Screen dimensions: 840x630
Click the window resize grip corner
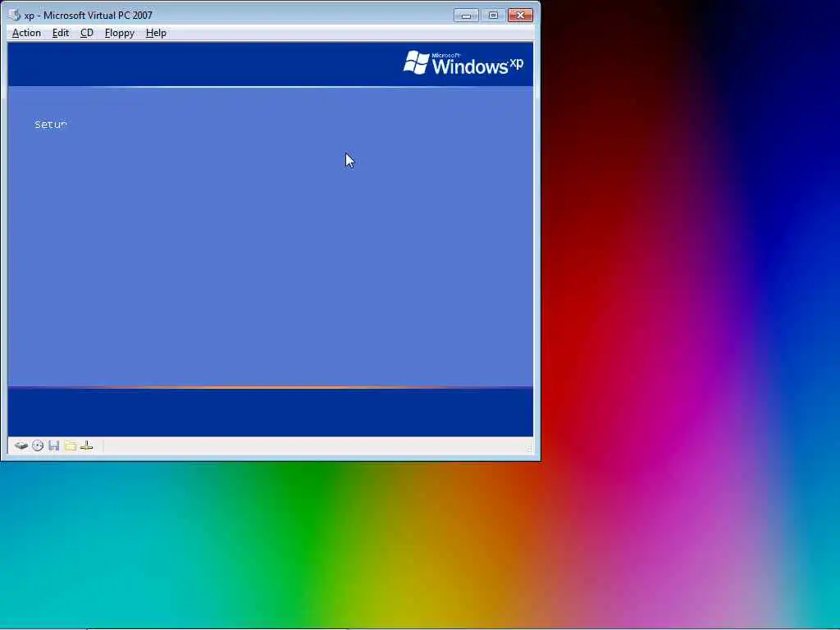click(x=529, y=449)
